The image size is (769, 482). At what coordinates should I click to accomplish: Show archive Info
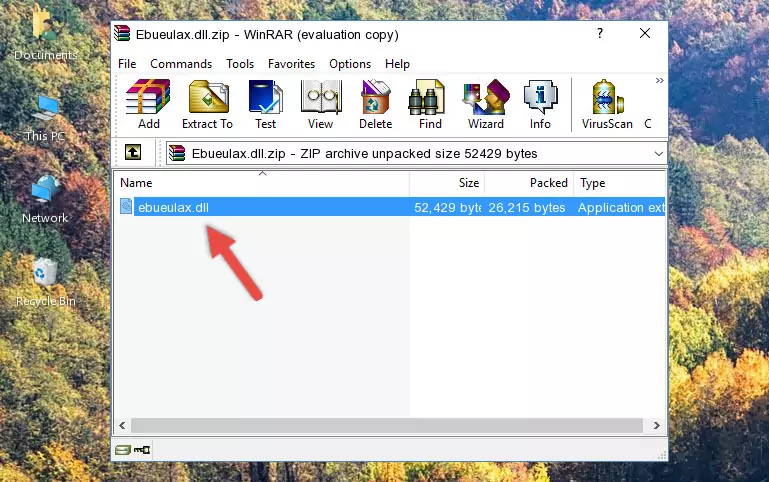(x=540, y=104)
